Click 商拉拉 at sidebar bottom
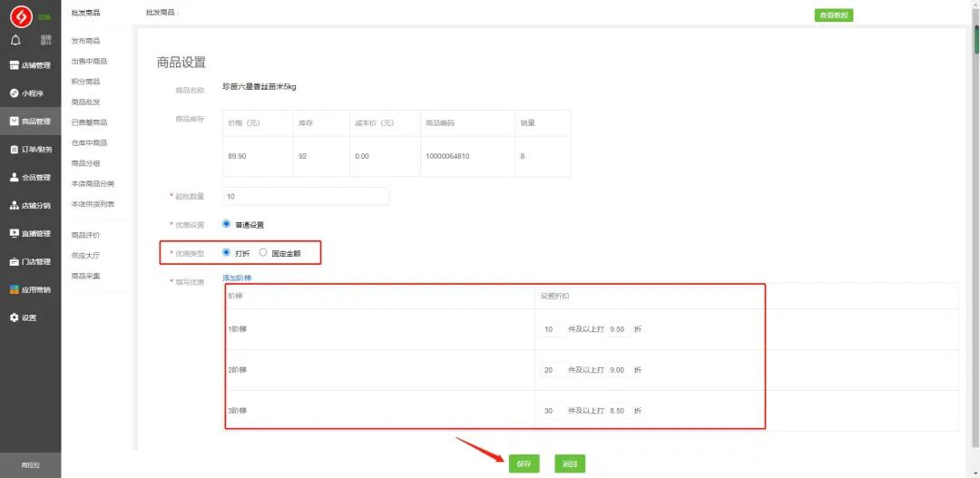Viewport: 980px width, 478px height. coord(31,465)
